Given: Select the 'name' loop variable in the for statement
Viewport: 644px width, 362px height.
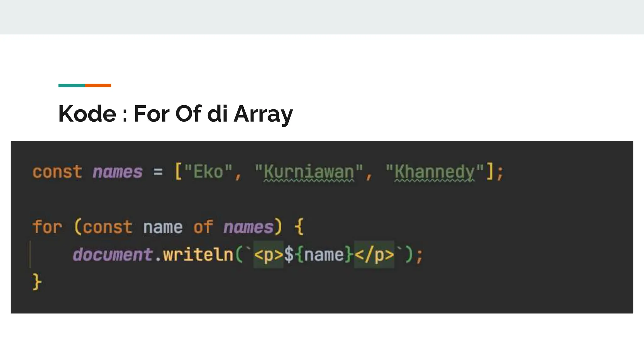Looking at the screenshot, I should (x=163, y=227).
